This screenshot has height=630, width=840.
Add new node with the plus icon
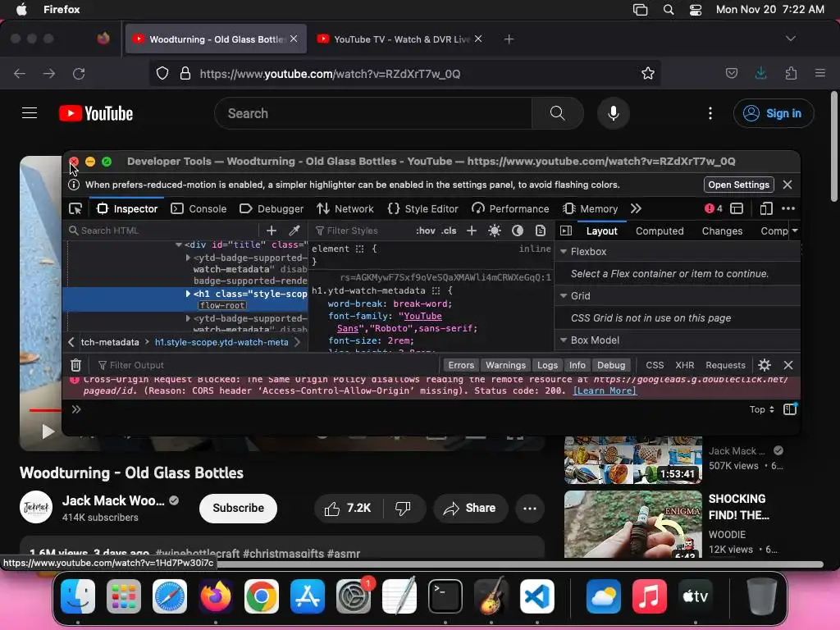click(272, 231)
